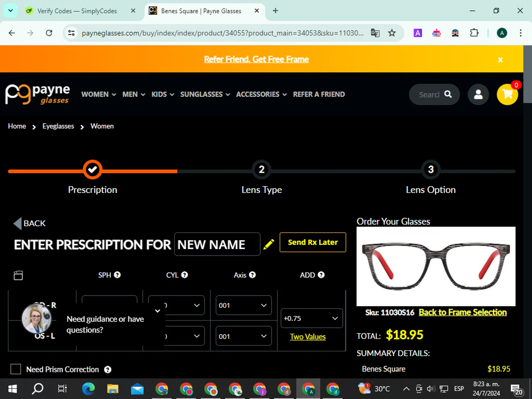Open the chat advisor avatar
The width and height of the screenshot is (532, 399).
click(x=36, y=318)
